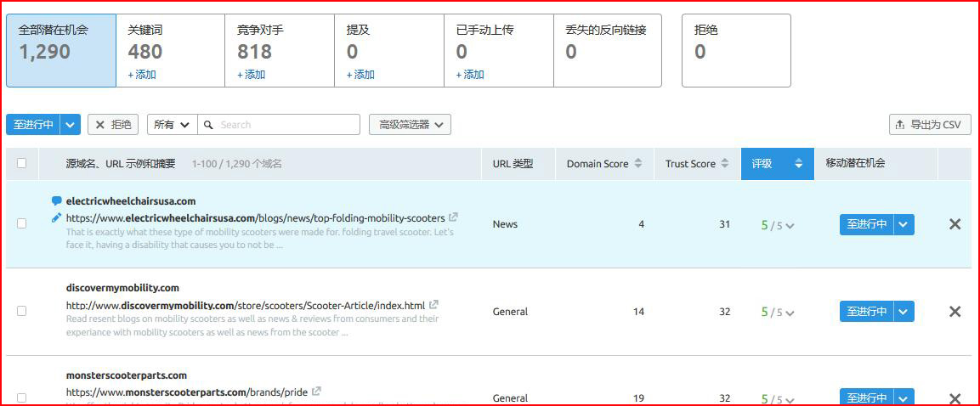Click 导出为 CSV button

point(929,125)
